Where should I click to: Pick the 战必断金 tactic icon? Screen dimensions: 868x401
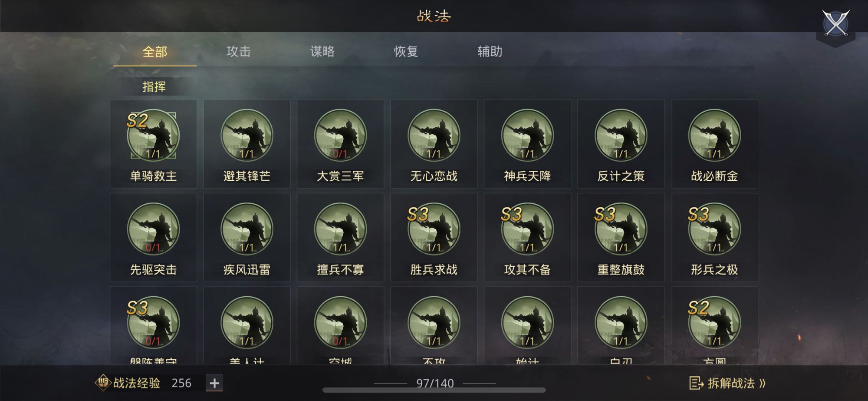714,135
